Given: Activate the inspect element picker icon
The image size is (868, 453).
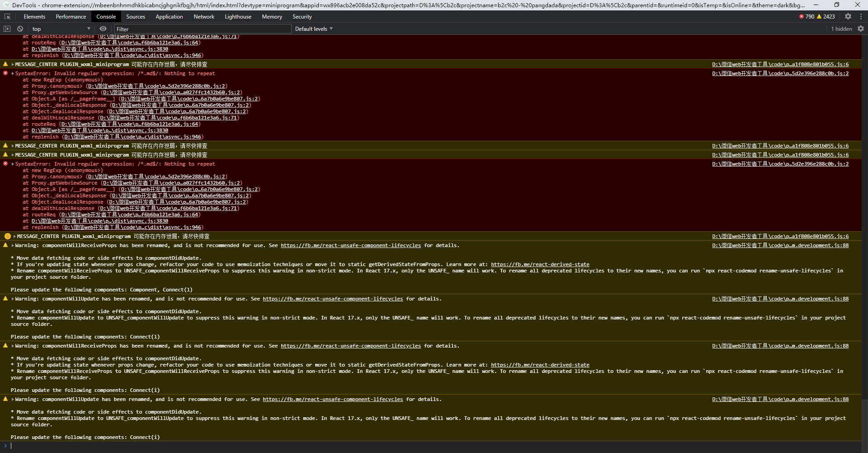Looking at the screenshot, I should point(8,17).
